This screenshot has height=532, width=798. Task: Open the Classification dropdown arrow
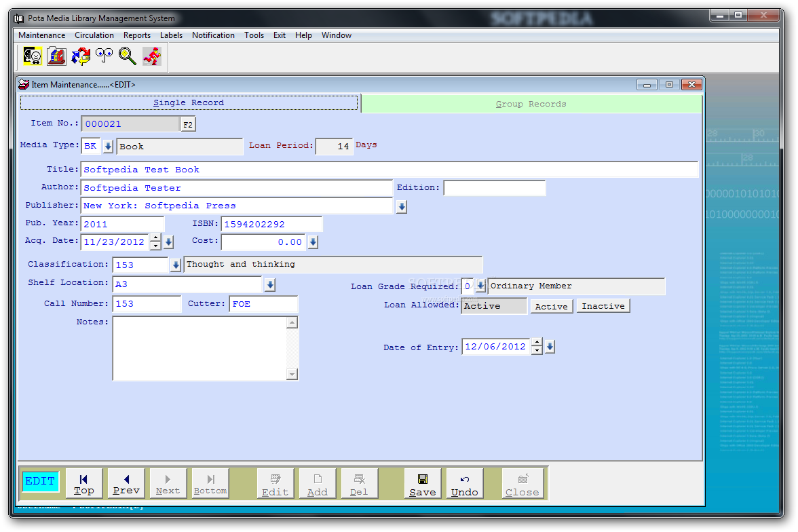[176, 265]
